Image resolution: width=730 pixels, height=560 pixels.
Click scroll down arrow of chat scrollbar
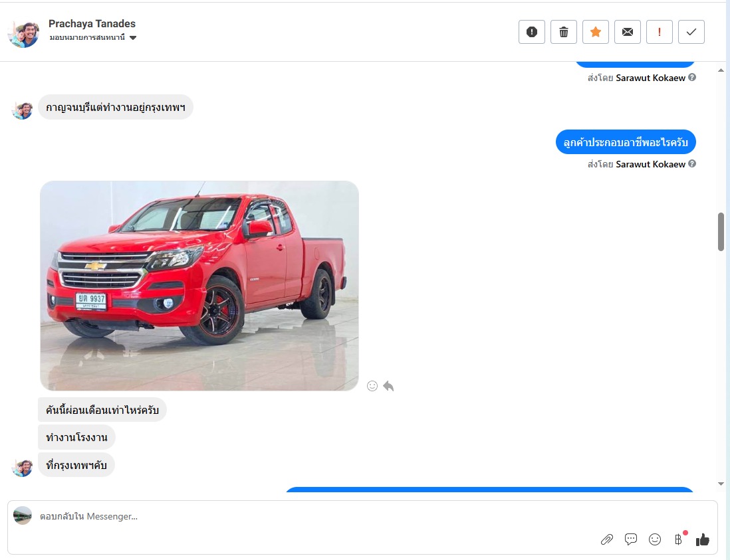pos(721,484)
